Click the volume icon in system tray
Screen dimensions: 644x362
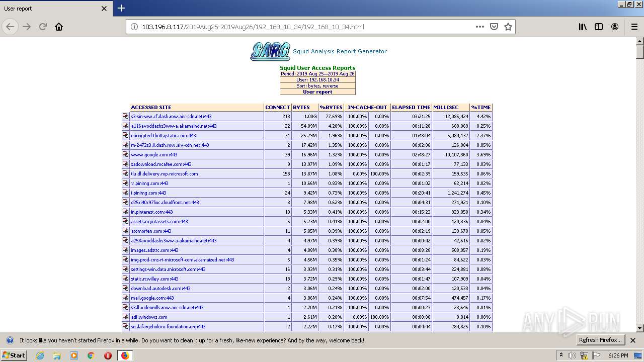(572, 355)
